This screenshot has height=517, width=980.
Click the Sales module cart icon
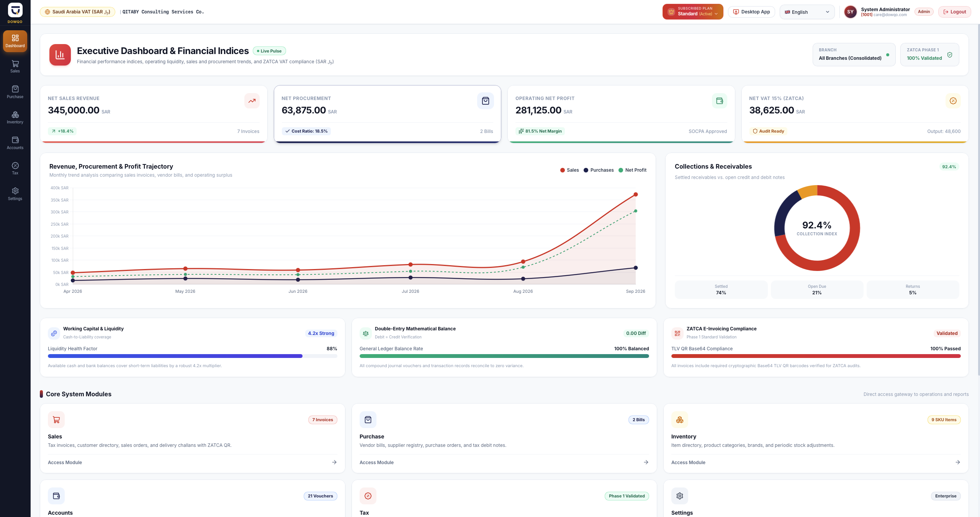[56, 420]
